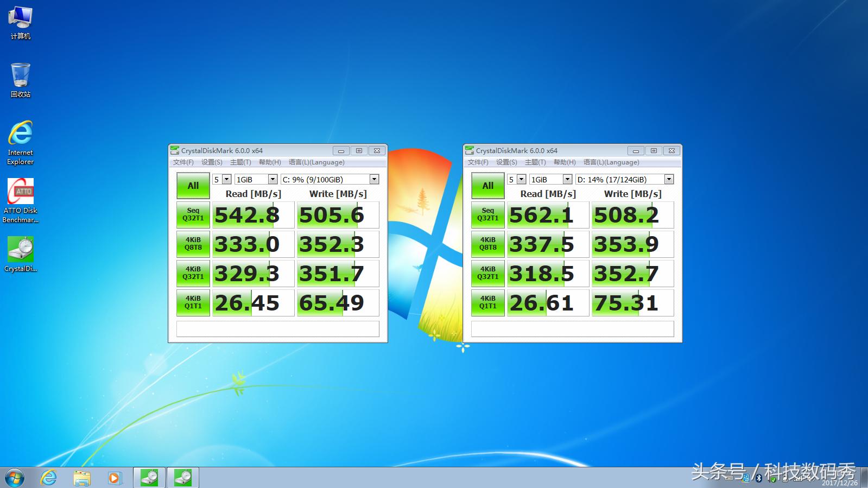The image size is (868, 488).
Task: Open the 1GiB test size dropdown in left window
Action: 273,179
